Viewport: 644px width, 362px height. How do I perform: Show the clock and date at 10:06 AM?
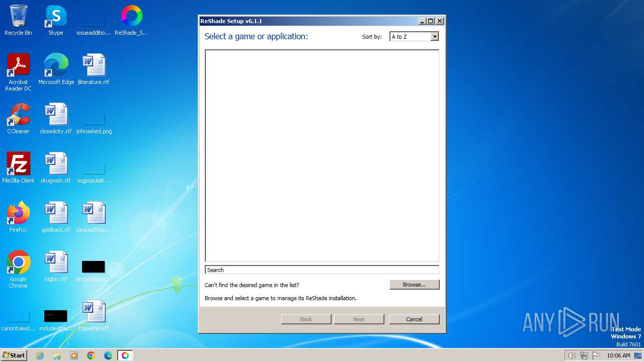coord(618,355)
